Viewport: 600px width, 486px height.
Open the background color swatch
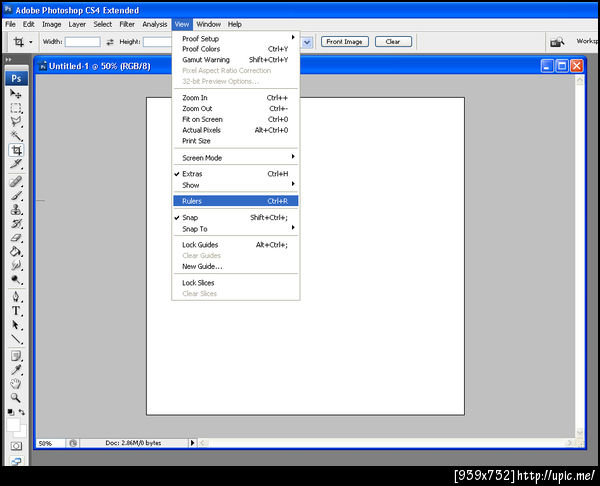click(x=23, y=432)
